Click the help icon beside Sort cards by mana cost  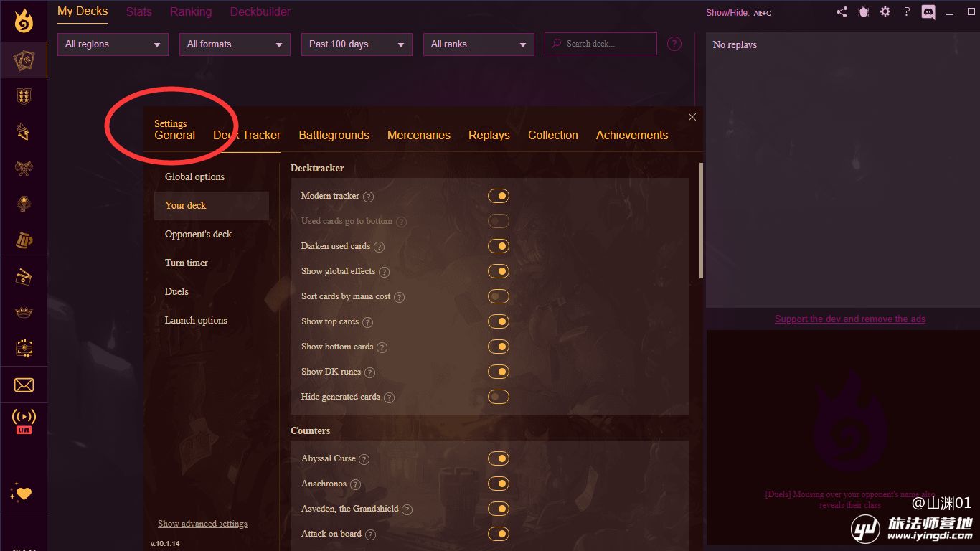coord(400,297)
